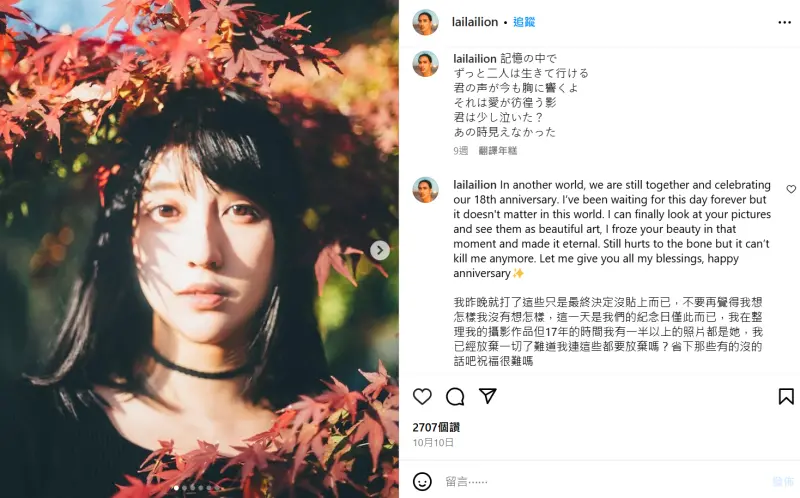Screen dimensions: 800x498
Task: Open the emoji picker smiley icon
Action: tap(422, 481)
